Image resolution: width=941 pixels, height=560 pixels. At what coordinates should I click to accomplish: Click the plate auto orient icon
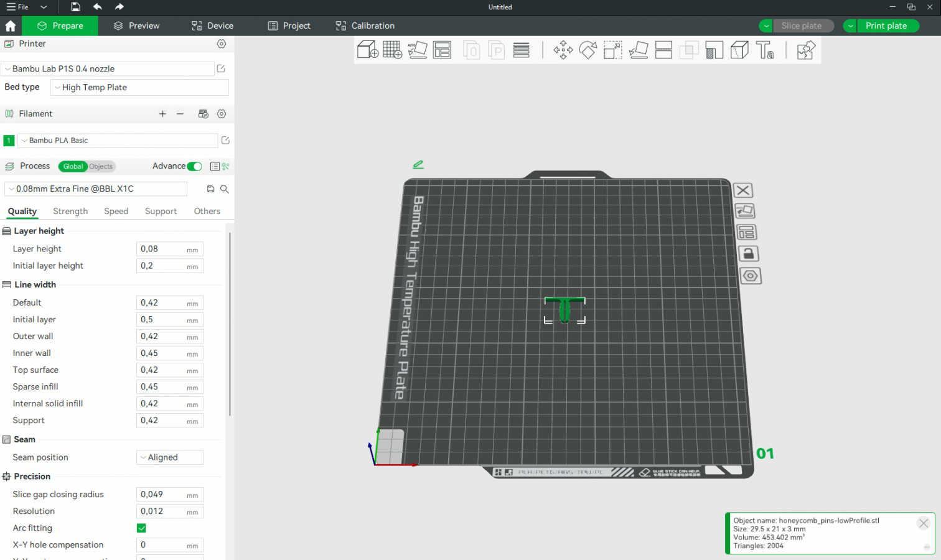click(745, 212)
